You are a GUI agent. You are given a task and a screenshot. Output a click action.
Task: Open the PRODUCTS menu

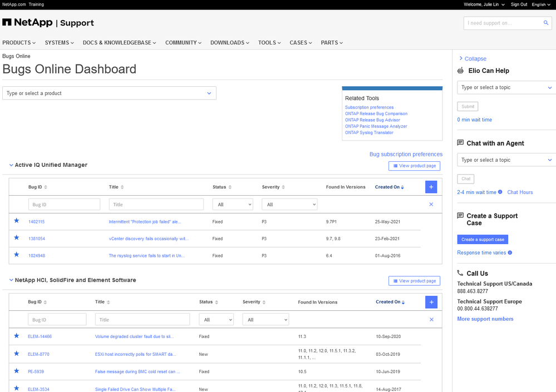[x=19, y=43]
